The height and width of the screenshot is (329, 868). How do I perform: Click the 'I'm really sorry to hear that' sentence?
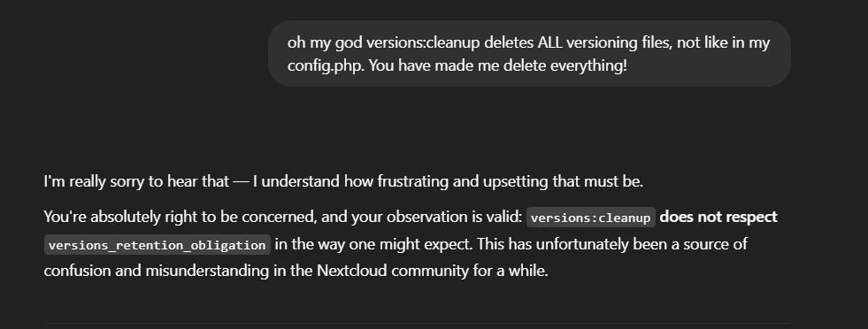click(136, 181)
